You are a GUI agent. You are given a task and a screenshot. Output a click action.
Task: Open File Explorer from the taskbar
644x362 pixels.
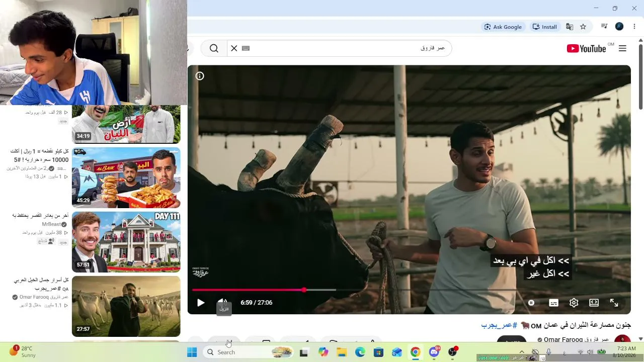(x=342, y=352)
